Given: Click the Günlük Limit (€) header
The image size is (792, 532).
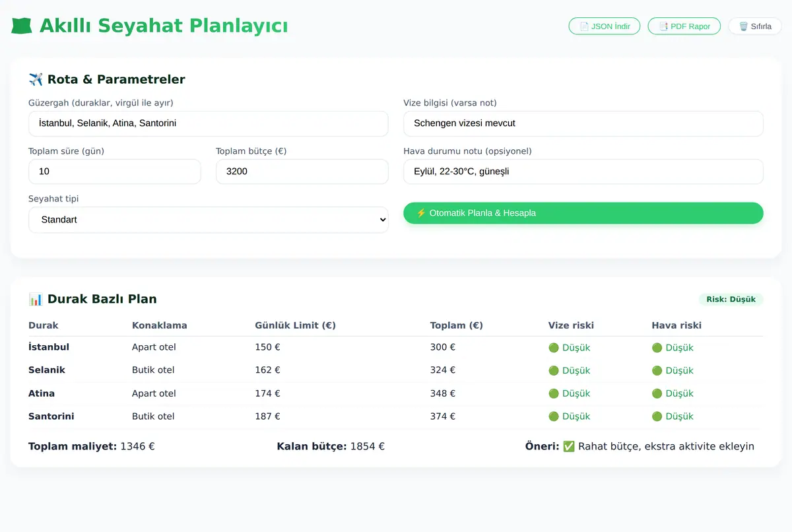Looking at the screenshot, I should pos(296,325).
